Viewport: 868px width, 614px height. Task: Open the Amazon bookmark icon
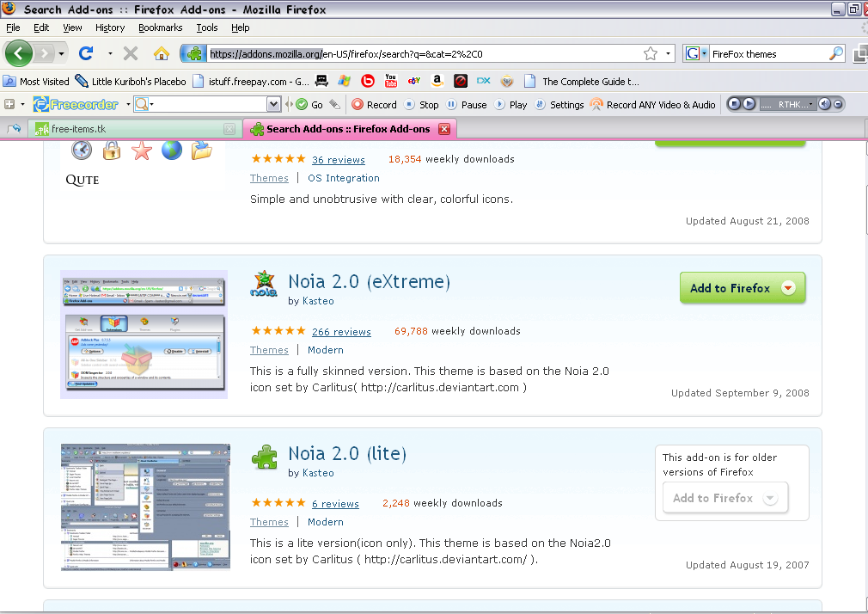click(x=437, y=81)
